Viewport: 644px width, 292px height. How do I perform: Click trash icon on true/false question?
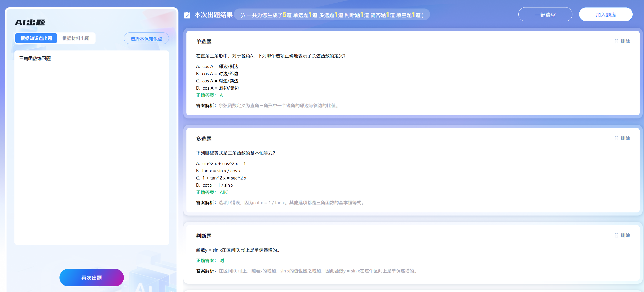click(x=616, y=235)
